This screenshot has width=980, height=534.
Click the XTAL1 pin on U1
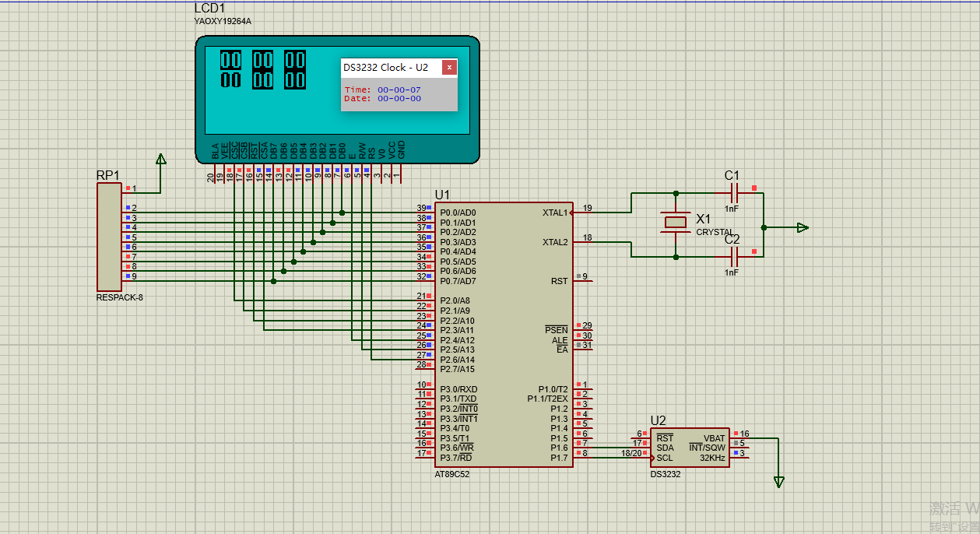pos(555,213)
